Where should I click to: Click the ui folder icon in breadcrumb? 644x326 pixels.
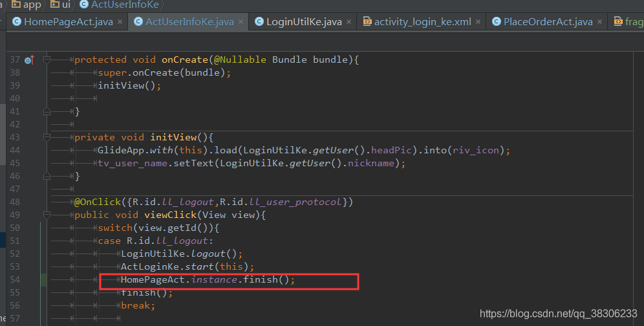point(54,4)
